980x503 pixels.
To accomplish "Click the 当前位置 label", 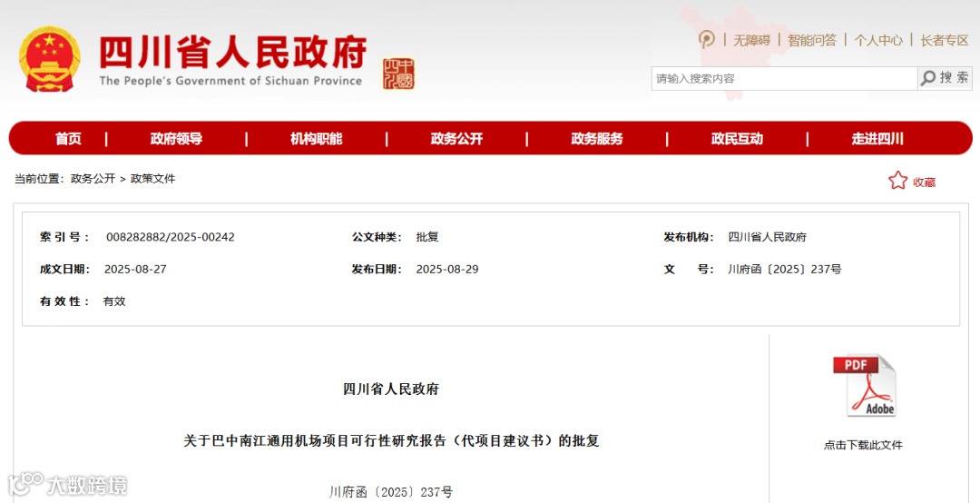I will pos(39,178).
